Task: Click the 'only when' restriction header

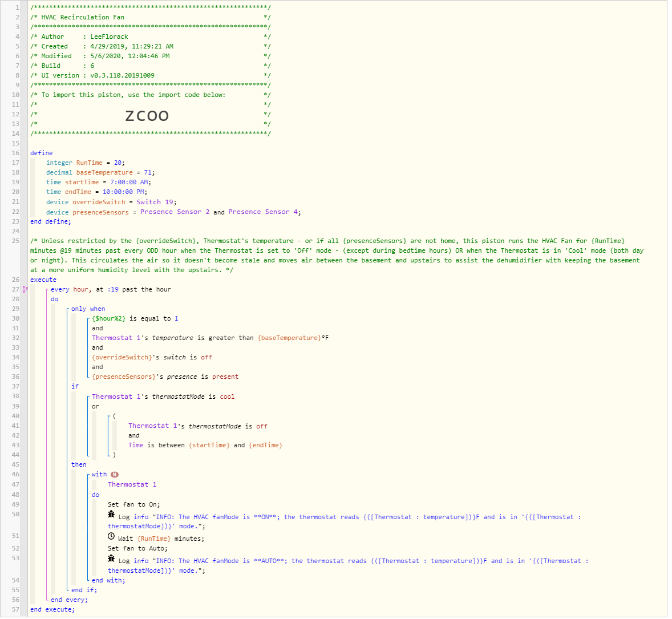Action: tap(88, 309)
